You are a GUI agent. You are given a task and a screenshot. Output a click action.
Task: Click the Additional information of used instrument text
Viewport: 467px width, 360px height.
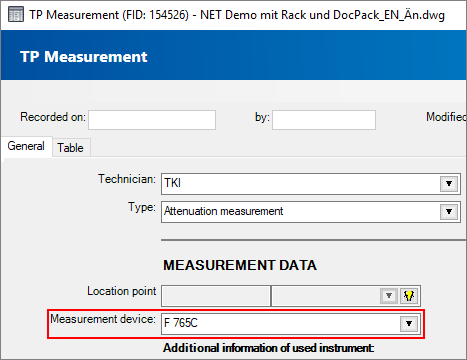[x=269, y=348]
